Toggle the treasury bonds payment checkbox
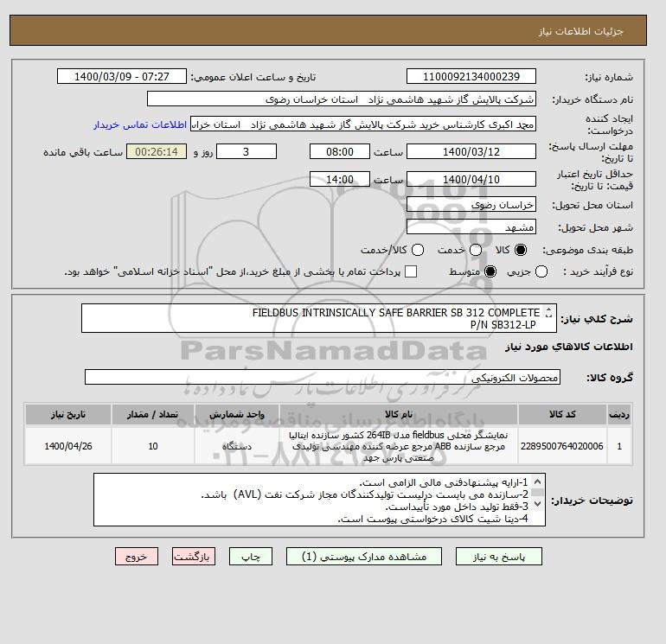 point(411,271)
